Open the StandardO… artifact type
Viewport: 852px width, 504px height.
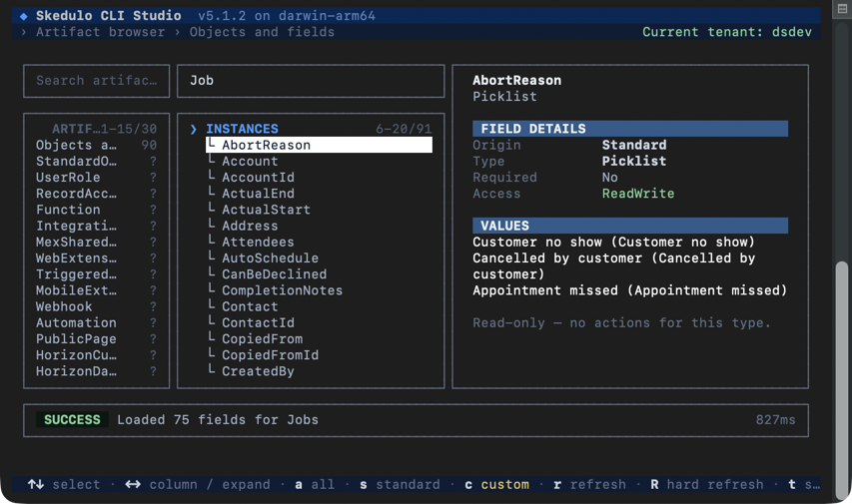(x=96, y=162)
